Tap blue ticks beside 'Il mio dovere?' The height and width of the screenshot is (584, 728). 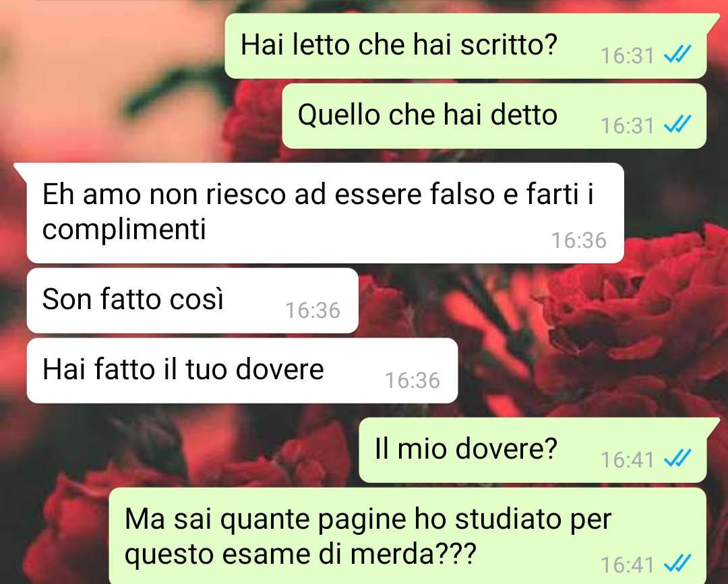pos(677,459)
